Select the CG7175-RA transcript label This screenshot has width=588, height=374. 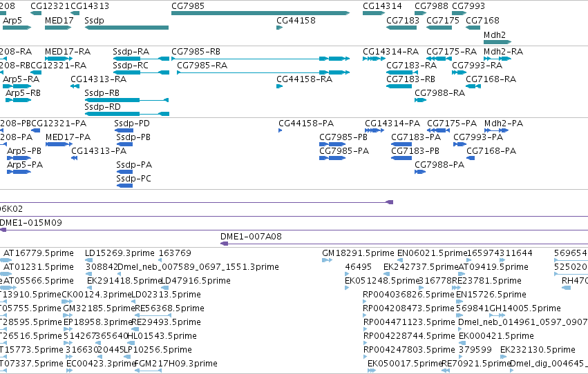coord(451,51)
